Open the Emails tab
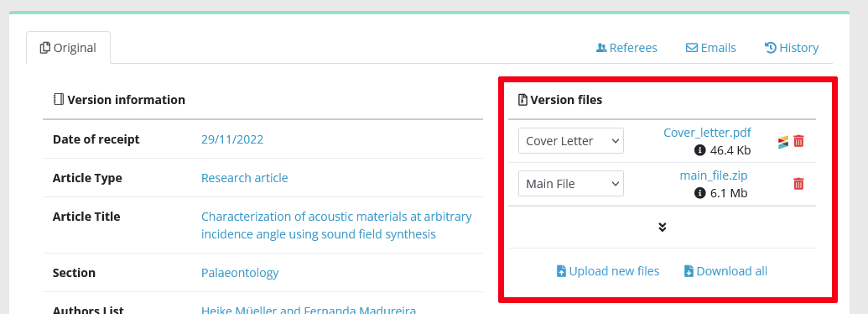Image resolution: width=868 pixels, height=314 pixels. 711,48
